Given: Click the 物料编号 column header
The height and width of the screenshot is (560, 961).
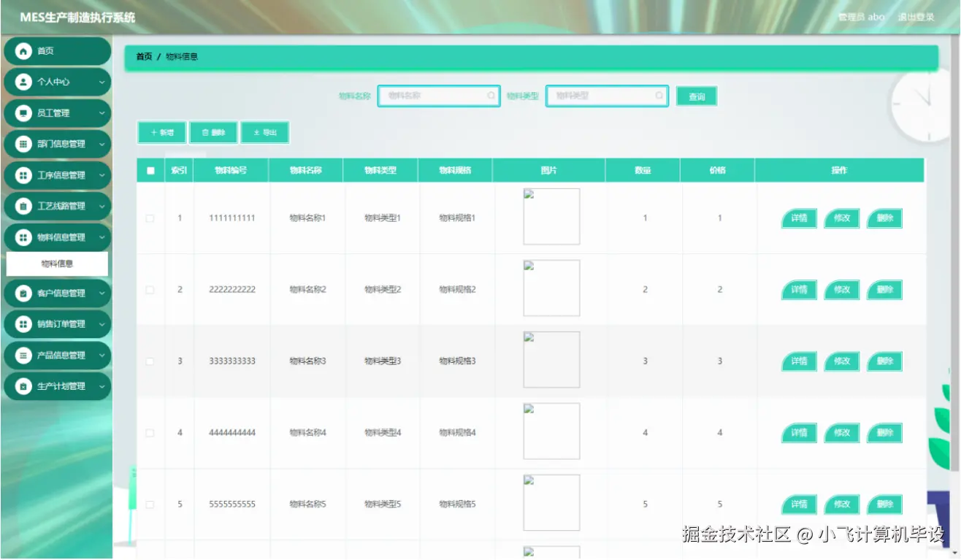Looking at the screenshot, I should (231, 171).
